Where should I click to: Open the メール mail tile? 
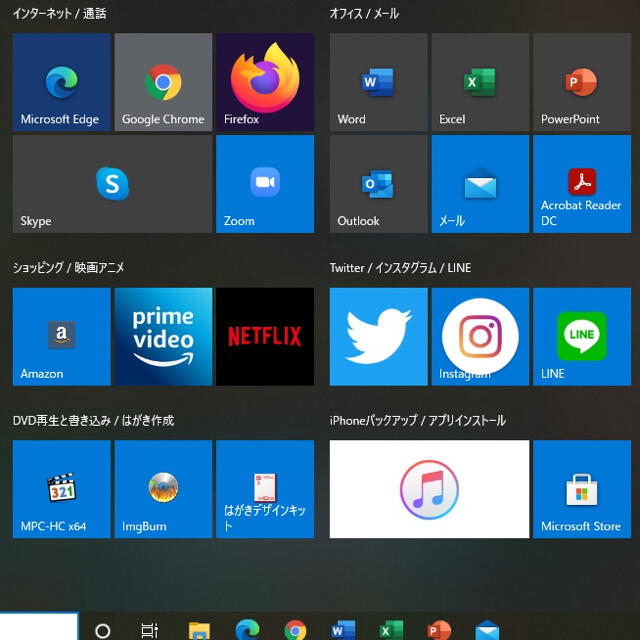click(480, 184)
